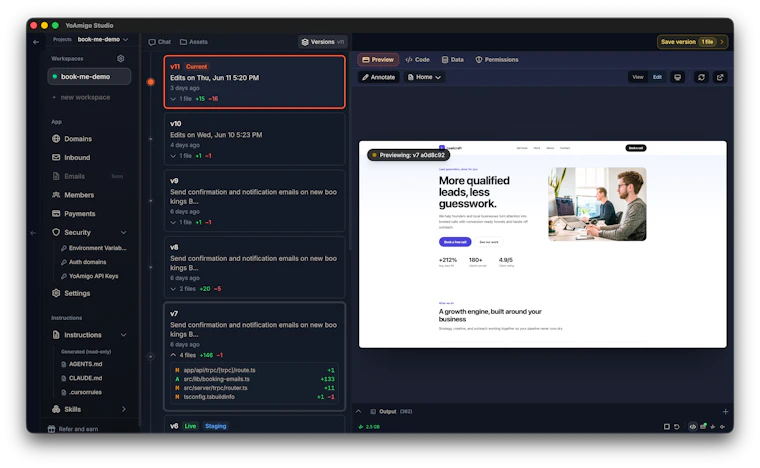This screenshot has height=468, width=760.
Task: Switch preview mode to View
Action: [638, 77]
